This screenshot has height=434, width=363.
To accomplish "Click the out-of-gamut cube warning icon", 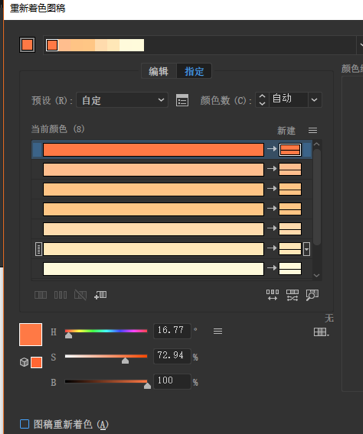I will pyautogui.click(x=24, y=362).
